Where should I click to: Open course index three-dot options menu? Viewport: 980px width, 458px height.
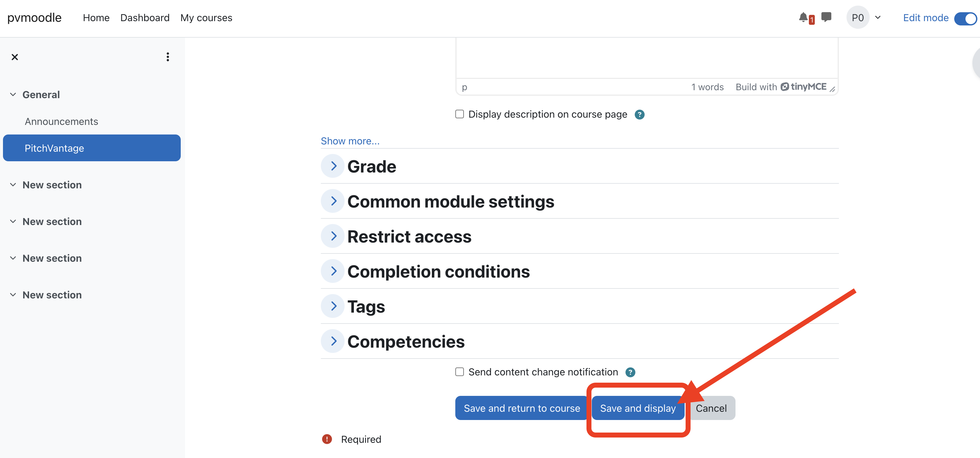168,57
